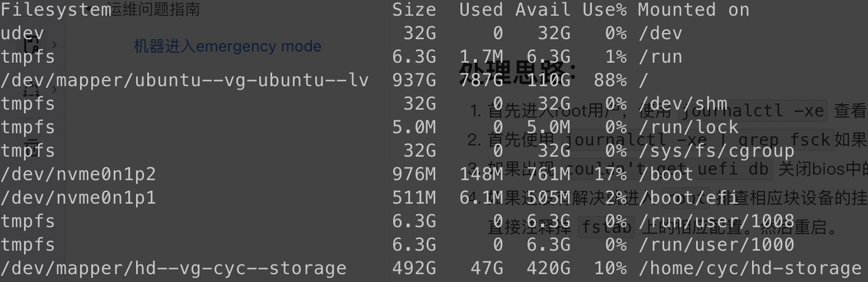
Task: Click the /dev/nvme0n1p2 filesystem entry
Action: coord(78,174)
